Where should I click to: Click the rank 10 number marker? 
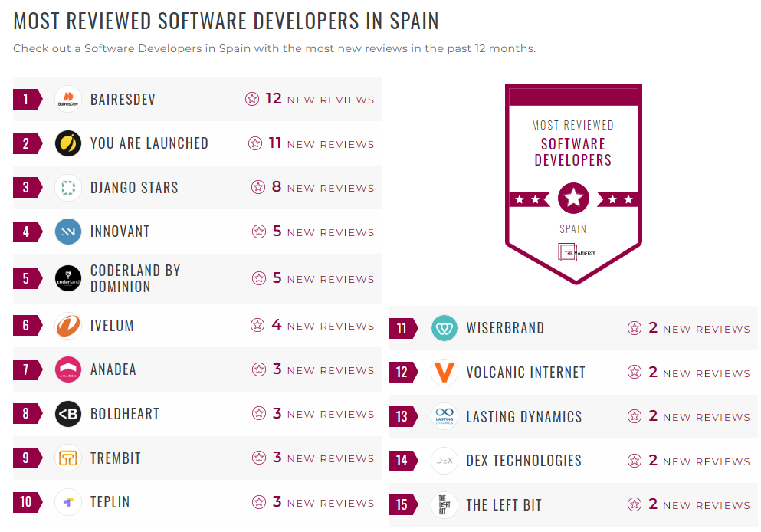click(x=27, y=502)
